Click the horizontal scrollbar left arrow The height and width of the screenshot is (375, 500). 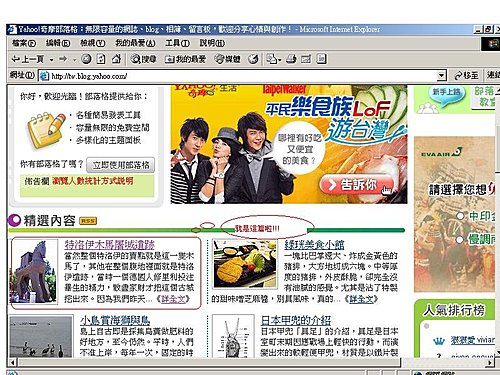tap(13, 362)
